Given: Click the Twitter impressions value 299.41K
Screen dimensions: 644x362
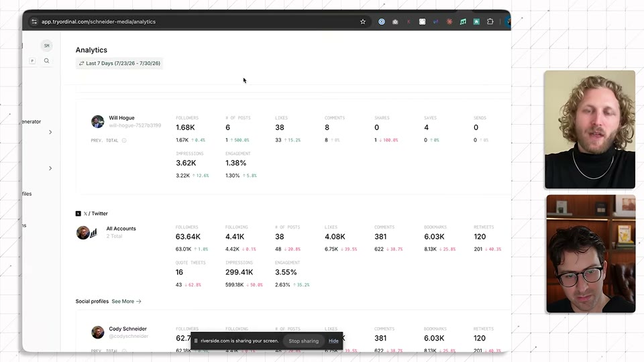Looking at the screenshot, I should point(239,272).
